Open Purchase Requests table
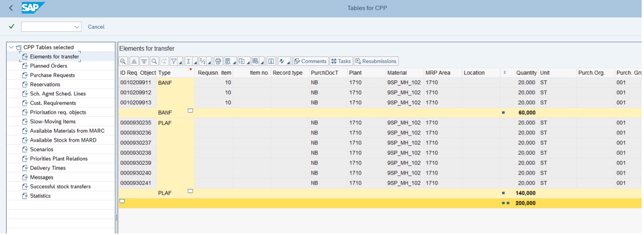The width and height of the screenshot is (644, 235). coord(52,75)
